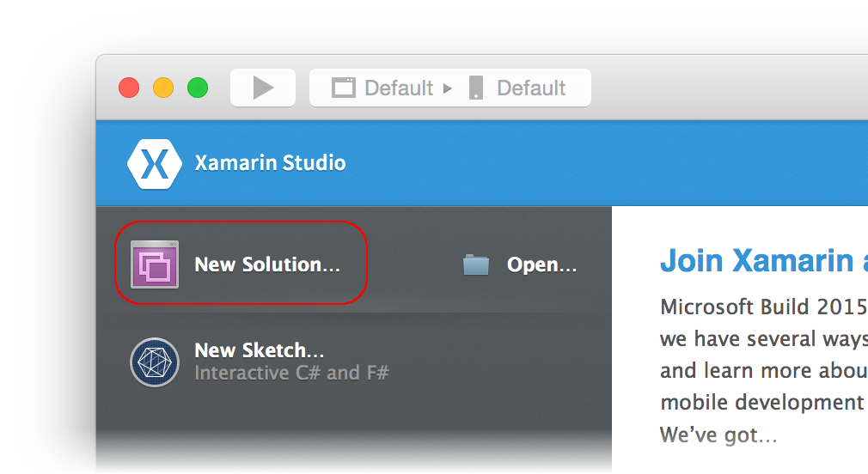Click the Interactive C# and F# subtitle

tap(291, 374)
